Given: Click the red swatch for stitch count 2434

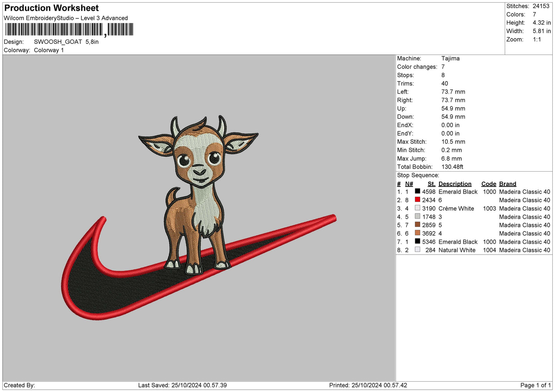Looking at the screenshot, I should click(417, 200).
